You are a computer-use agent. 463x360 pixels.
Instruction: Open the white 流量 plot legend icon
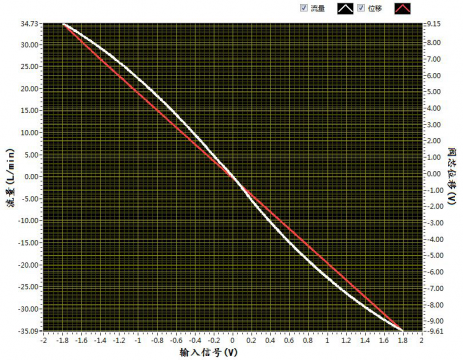click(345, 9)
